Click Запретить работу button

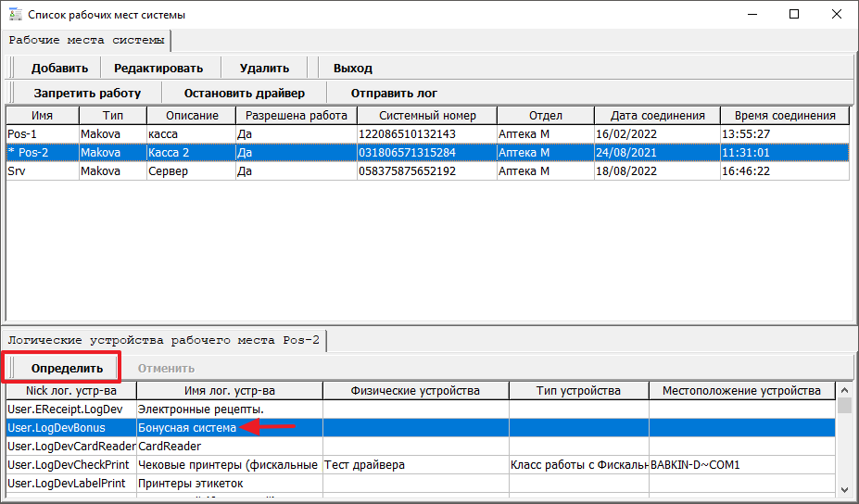coord(87,93)
